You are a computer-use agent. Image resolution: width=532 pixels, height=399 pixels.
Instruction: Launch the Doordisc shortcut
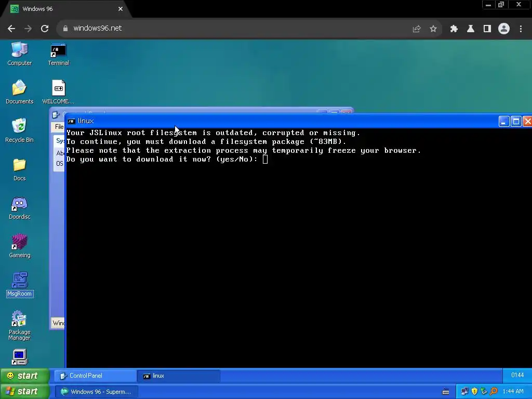tap(19, 208)
